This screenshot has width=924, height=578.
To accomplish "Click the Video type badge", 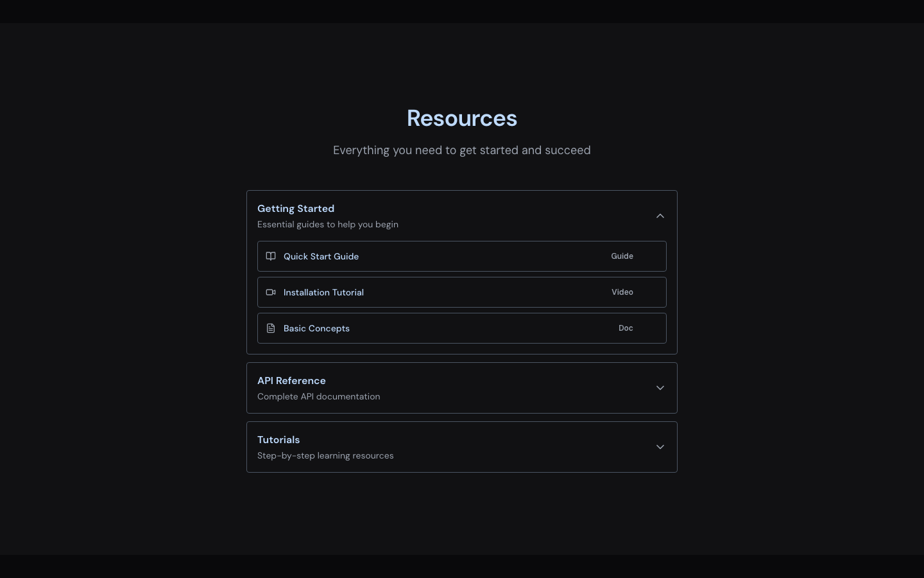I will click(x=622, y=292).
